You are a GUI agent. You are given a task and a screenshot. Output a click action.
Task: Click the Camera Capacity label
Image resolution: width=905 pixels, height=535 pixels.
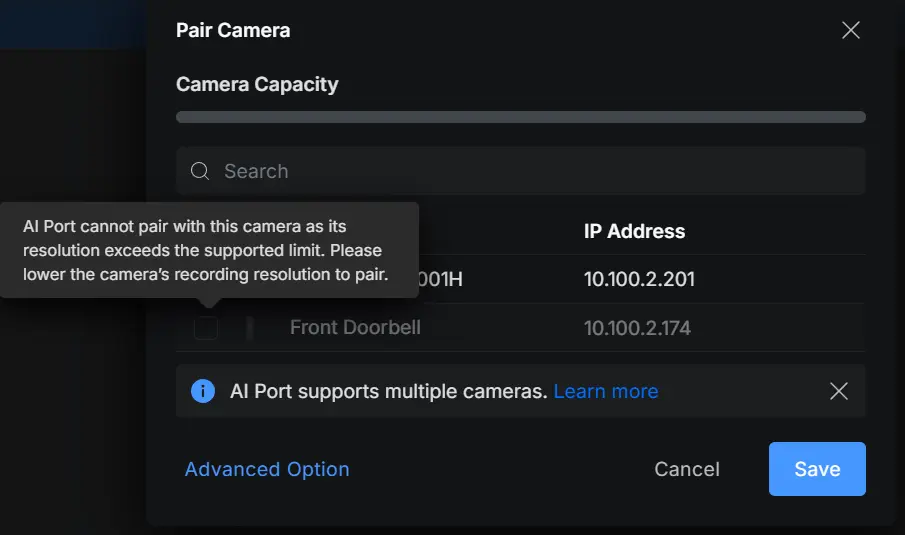(x=257, y=84)
